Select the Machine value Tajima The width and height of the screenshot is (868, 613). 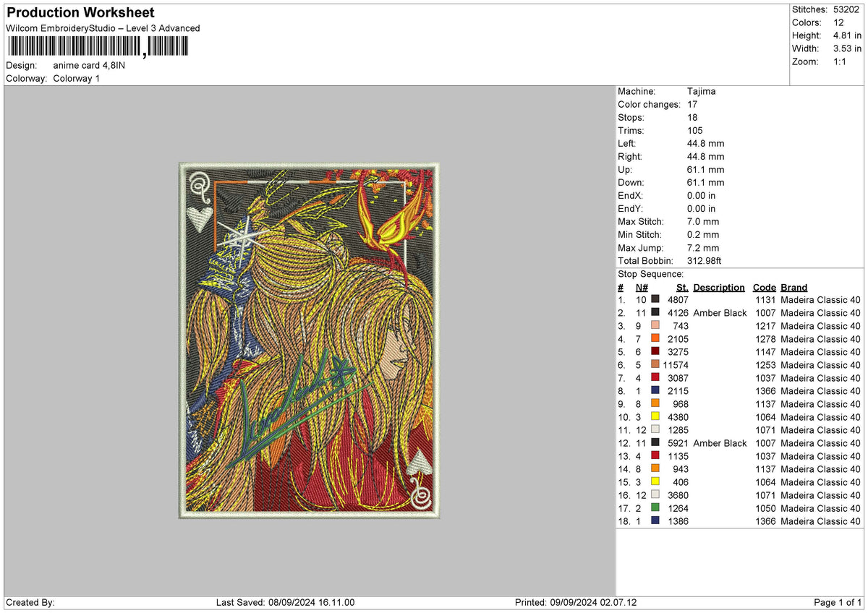tap(702, 91)
